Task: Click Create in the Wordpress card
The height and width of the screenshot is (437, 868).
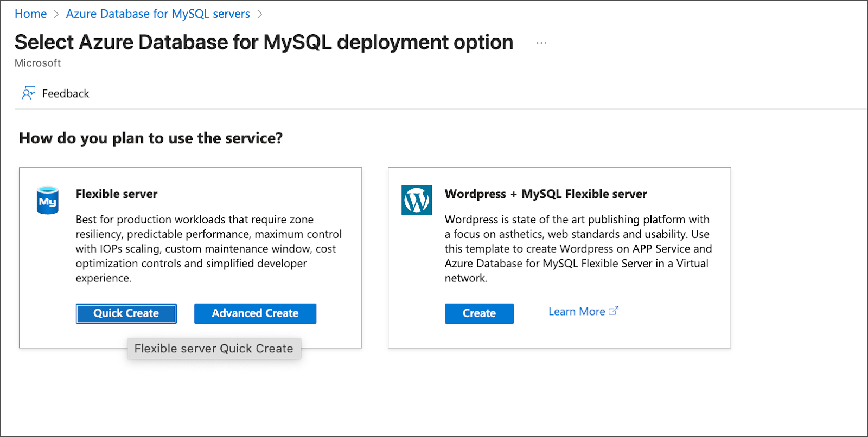Action: pos(479,313)
